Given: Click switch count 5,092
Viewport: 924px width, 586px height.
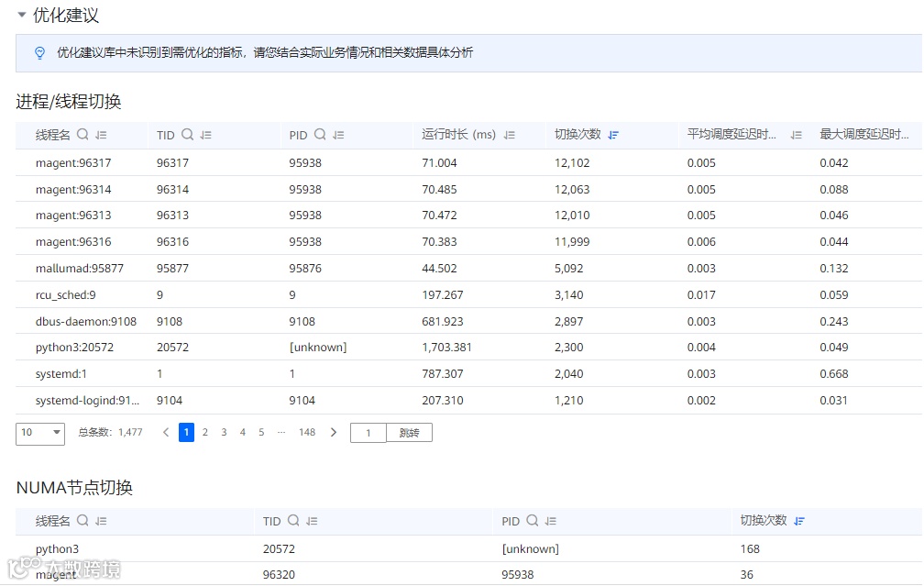Looking at the screenshot, I should pyautogui.click(x=568, y=268).
